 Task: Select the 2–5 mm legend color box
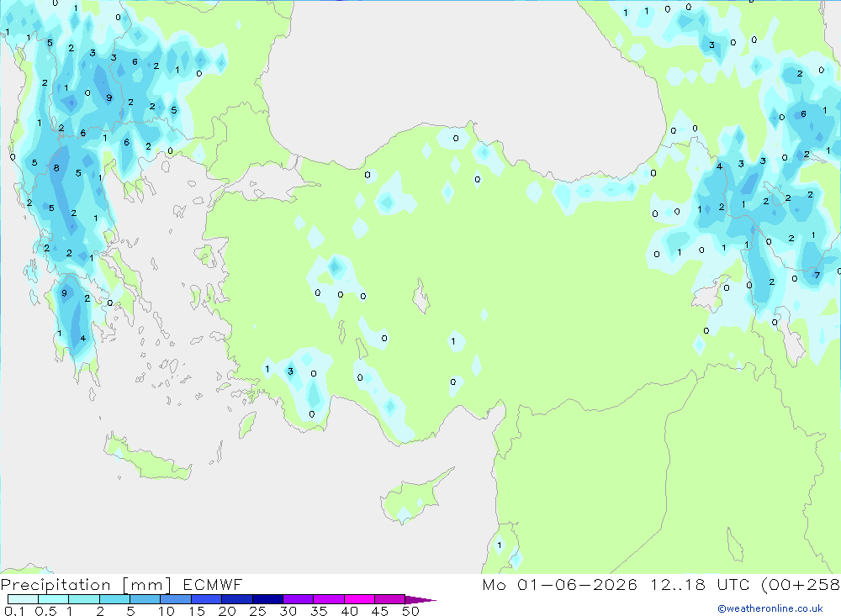[114, 599]
